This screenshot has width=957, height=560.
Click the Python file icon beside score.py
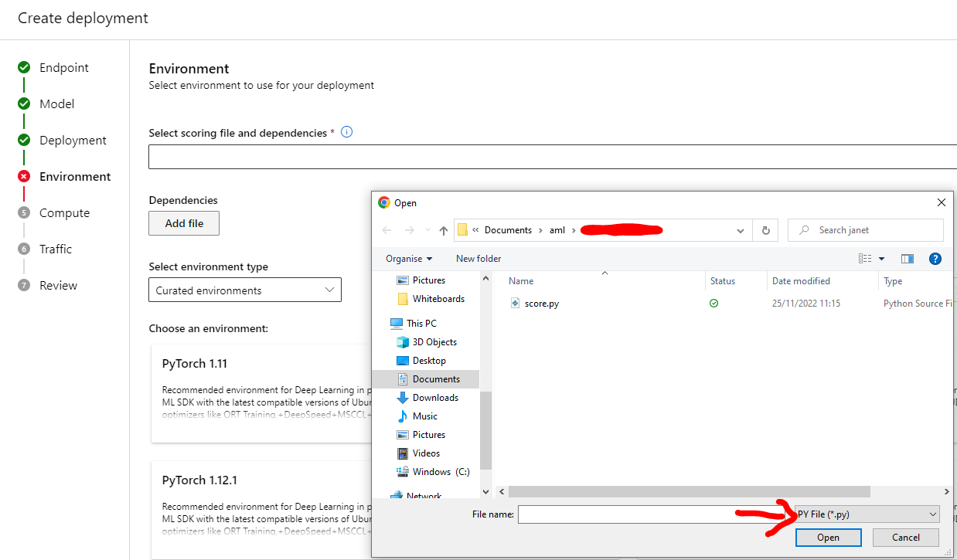[515, 303]
